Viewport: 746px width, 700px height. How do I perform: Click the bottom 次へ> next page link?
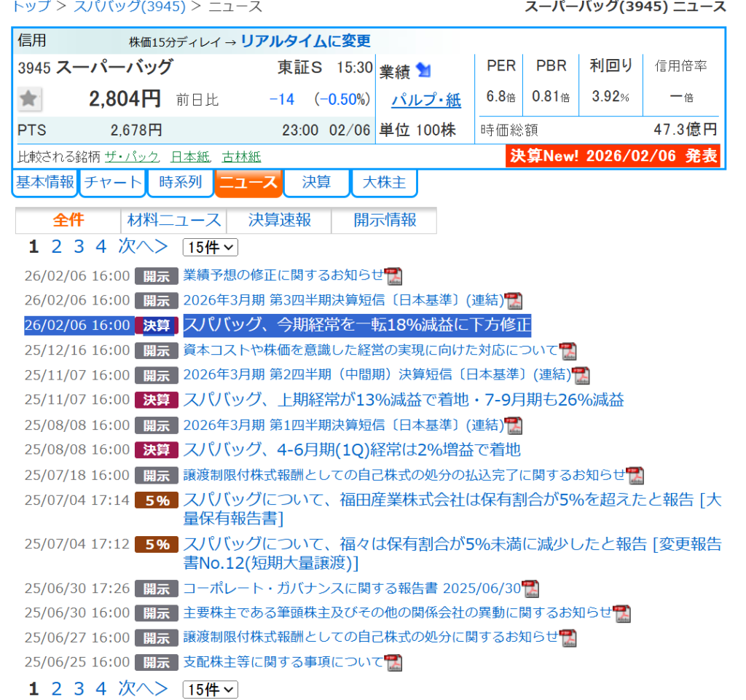143,688
